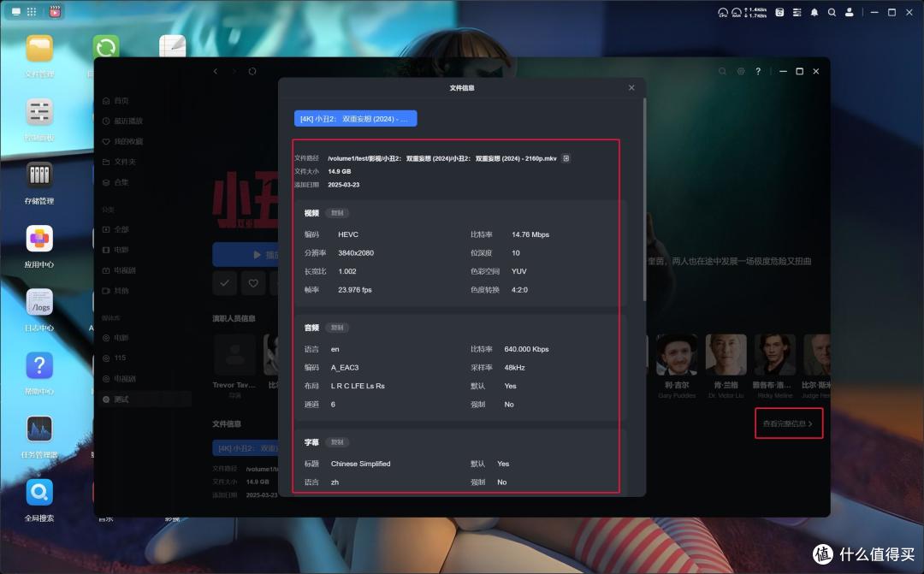Viewport: 924px width, 574px height.
Task: Mark movie watched with checkmark button
Action: click(224, 283)
